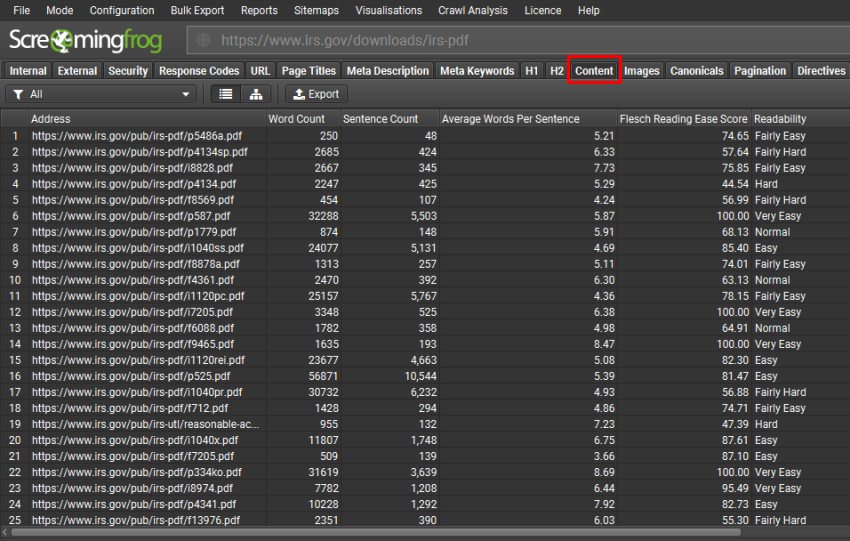Select the p1779.pdf address cell

[x=134, y=232]
